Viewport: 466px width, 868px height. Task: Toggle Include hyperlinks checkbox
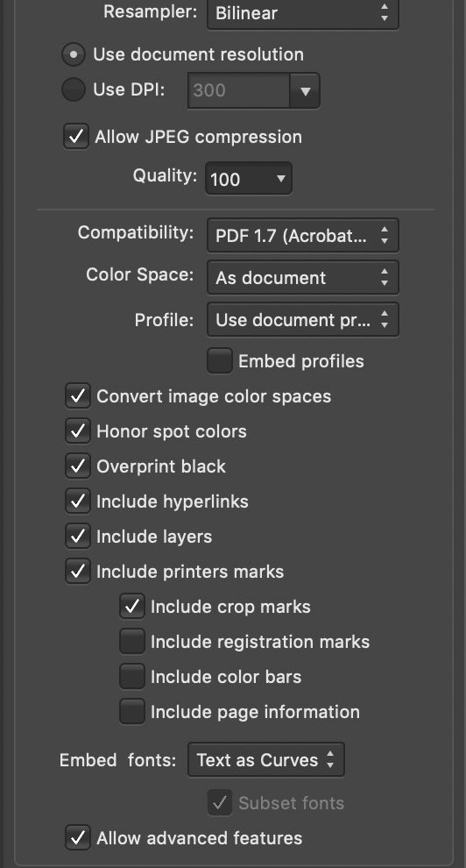[x=77, y=501]
